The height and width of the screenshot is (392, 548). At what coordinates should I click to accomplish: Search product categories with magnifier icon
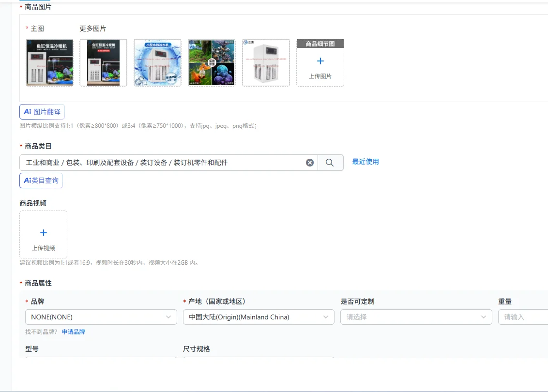click(x=330, y=163)
